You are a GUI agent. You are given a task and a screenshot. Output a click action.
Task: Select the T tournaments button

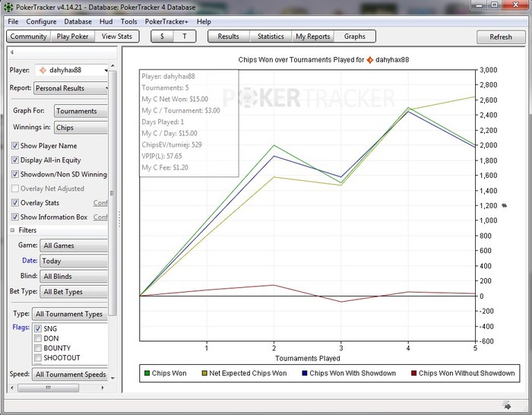185,36
